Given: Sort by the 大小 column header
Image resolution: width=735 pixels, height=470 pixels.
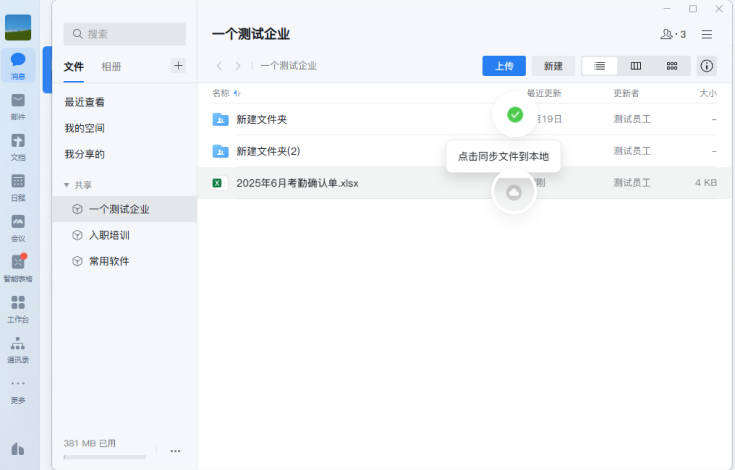Looking at the screenshot, I should [708, 93].
